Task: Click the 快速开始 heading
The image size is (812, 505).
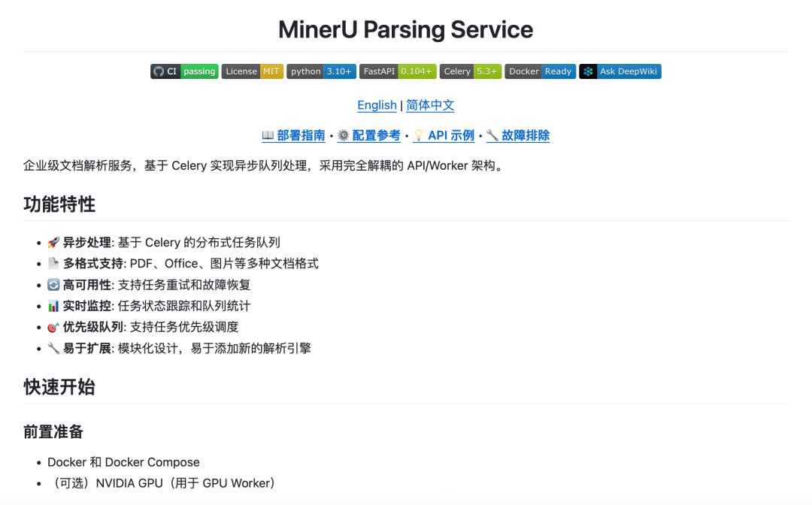Action: 59,387
